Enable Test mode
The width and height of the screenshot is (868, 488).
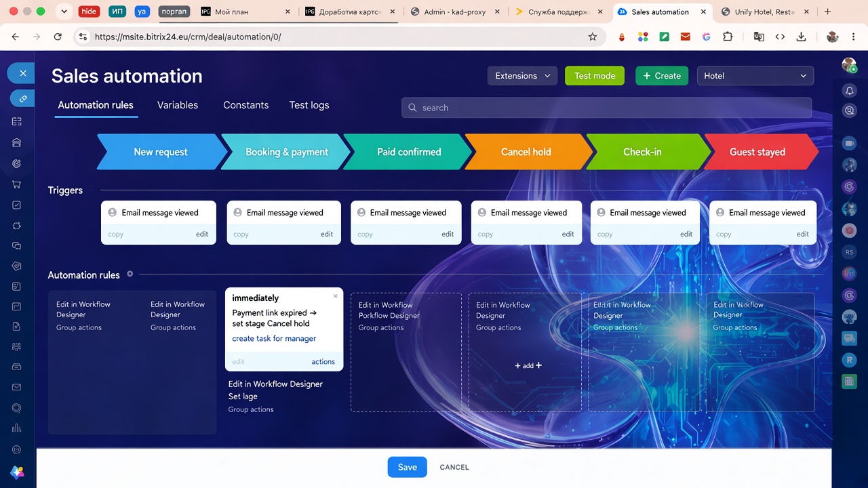(595, 76)
